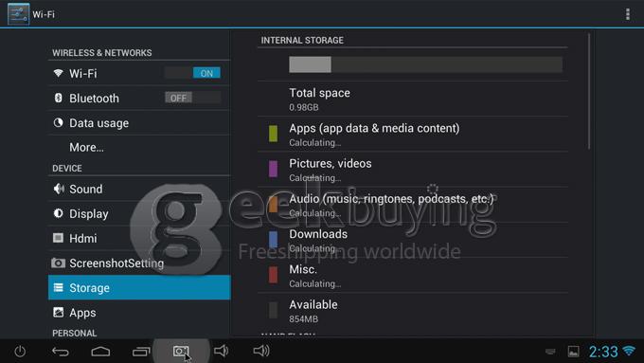
Task: Open Apps settings entry
Action: click(139, 312)
